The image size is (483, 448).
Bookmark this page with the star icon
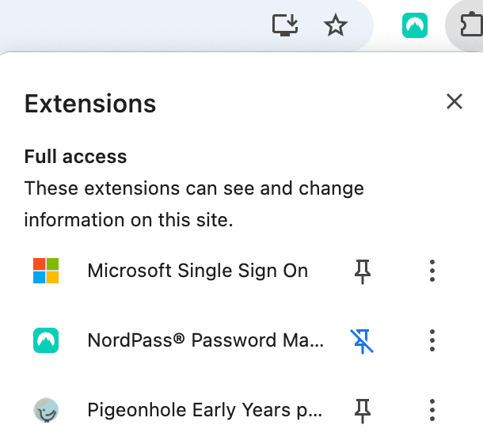[337, 25]
